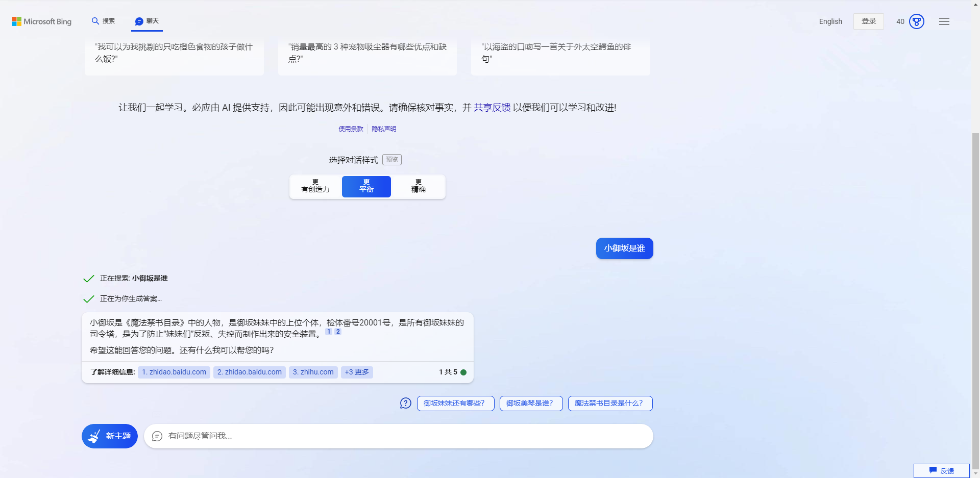The height and width of the screenshot is (478, 980).
Task: Open the rewards medal icon
Action: click(917, 21)
